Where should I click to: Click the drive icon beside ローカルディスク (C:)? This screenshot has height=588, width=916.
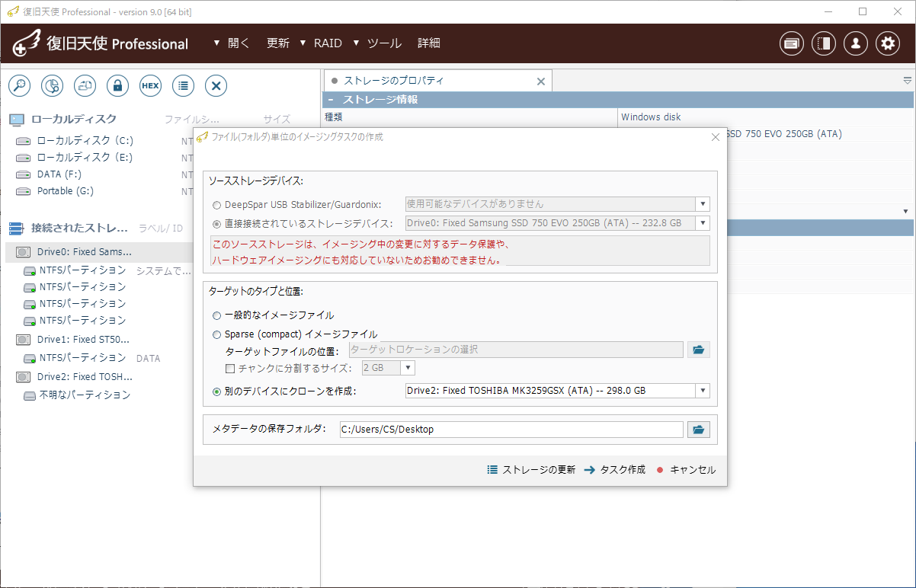(24, 141)
